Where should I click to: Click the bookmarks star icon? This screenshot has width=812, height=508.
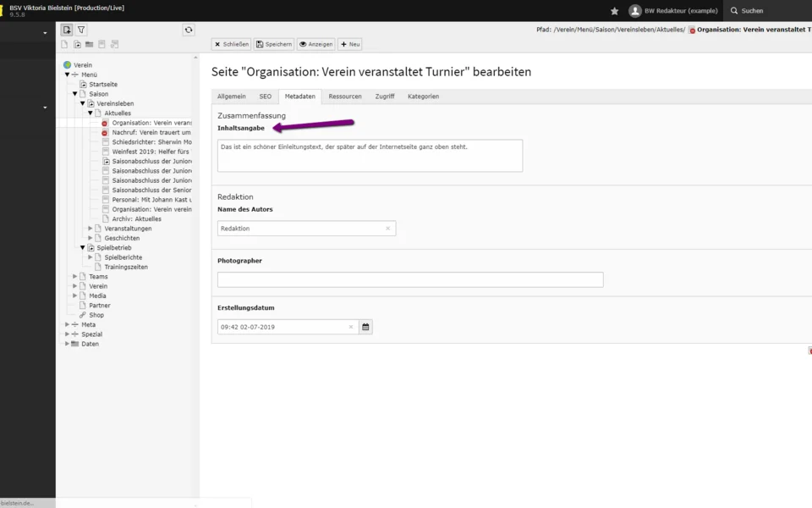[x=615, y=11]
